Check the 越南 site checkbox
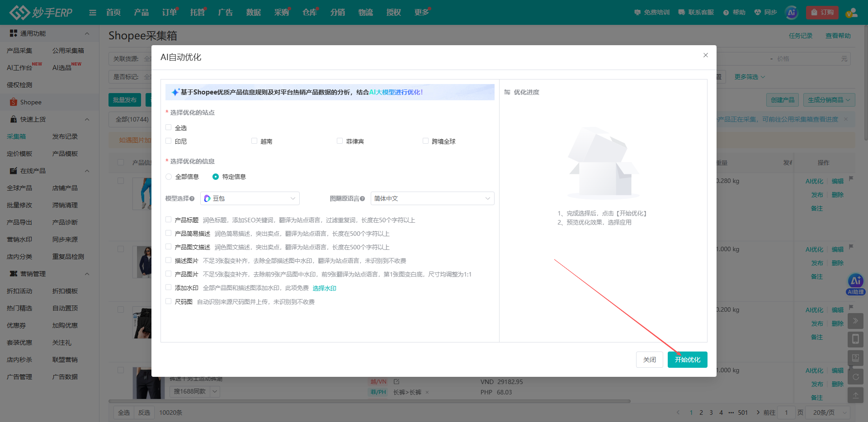The image size is (868, 422). coord(254,141)
